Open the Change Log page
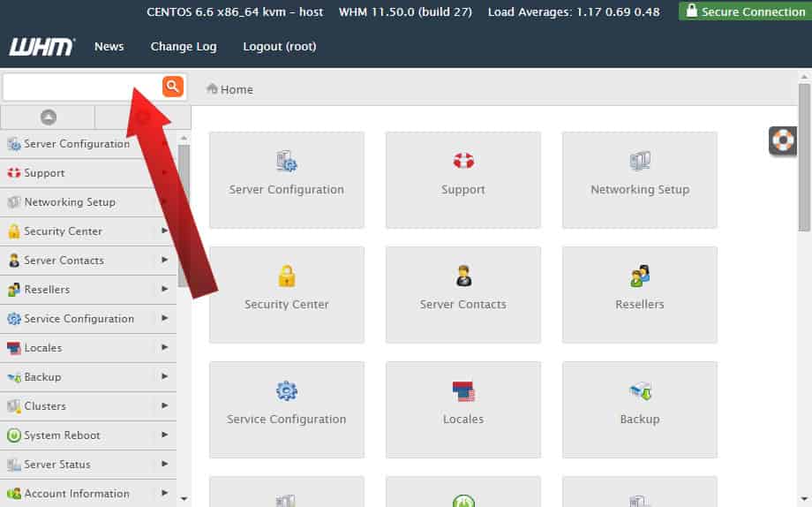This screenshot has height=507, width=812. coord(184,47)
